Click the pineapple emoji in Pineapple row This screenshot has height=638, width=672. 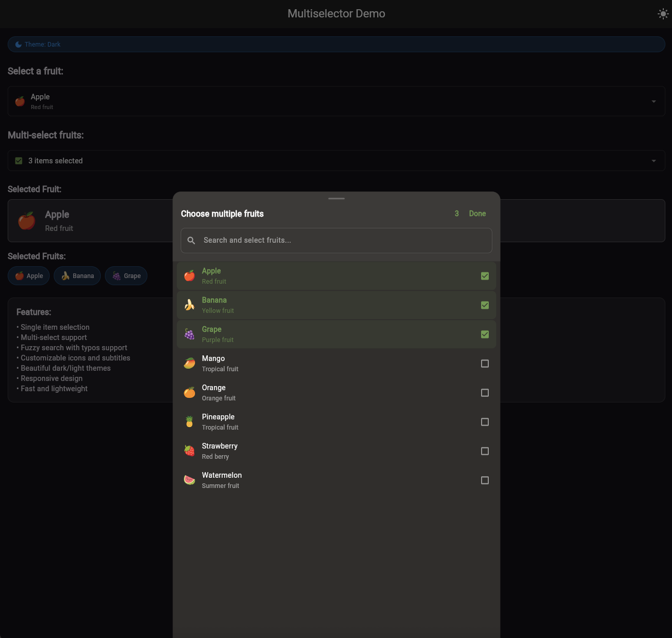coord(189,422)
